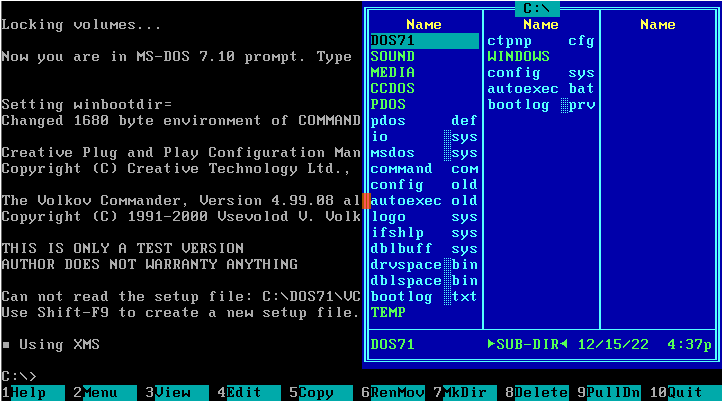
Task: Click 'THIS IS ONLY A TEST VERSION' line
Action: pyautogui.click(x=123, y=248)
